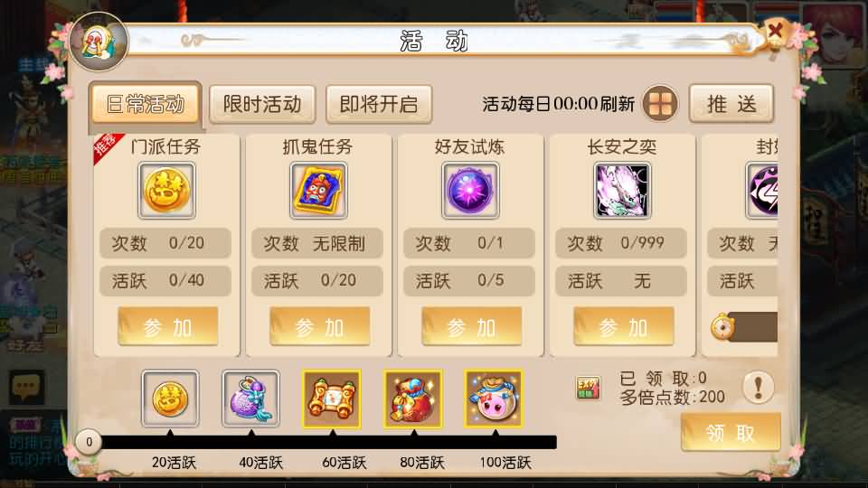Tap the 门派任务 gold coin icon
This screenshot has height=488, width=868.
click(x=166, y=191)
